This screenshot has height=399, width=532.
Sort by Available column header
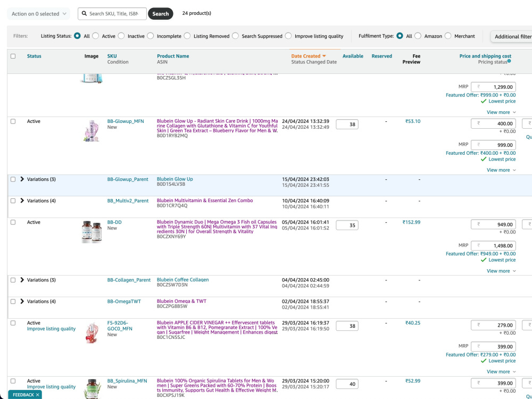click(353, 56)
